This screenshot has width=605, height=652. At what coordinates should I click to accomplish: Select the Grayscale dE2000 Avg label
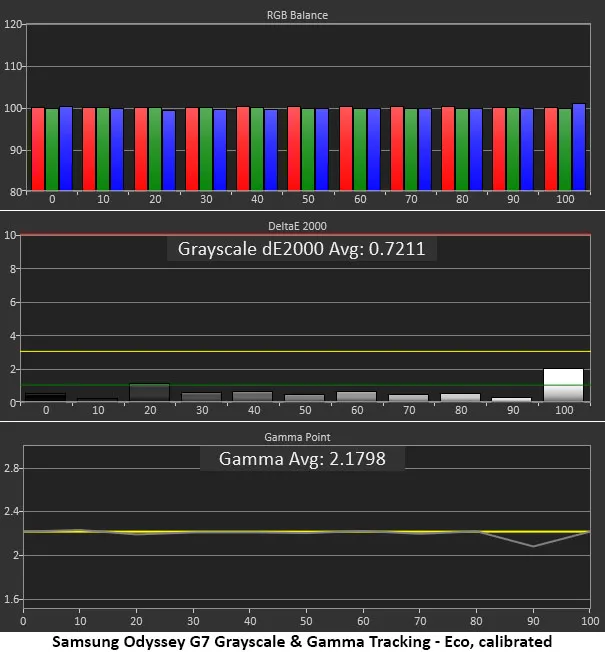click(x=301, y=249)
